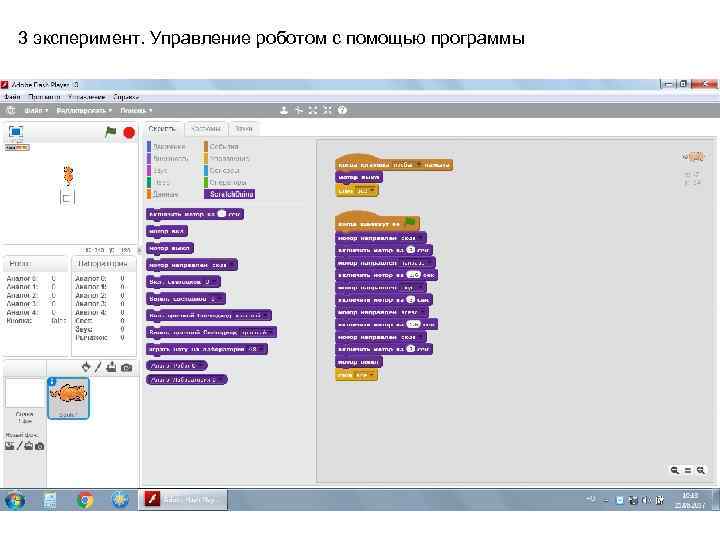Zoom out the scripts area

click(675, 470)
